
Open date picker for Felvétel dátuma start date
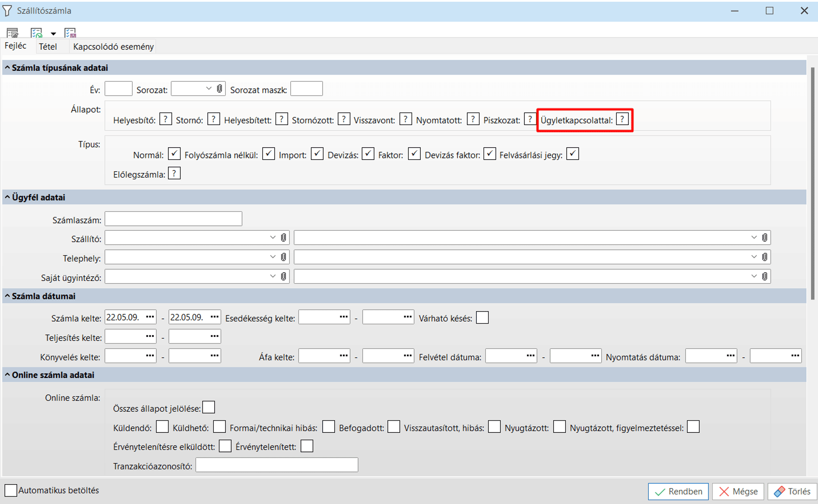tap(531, 356)
